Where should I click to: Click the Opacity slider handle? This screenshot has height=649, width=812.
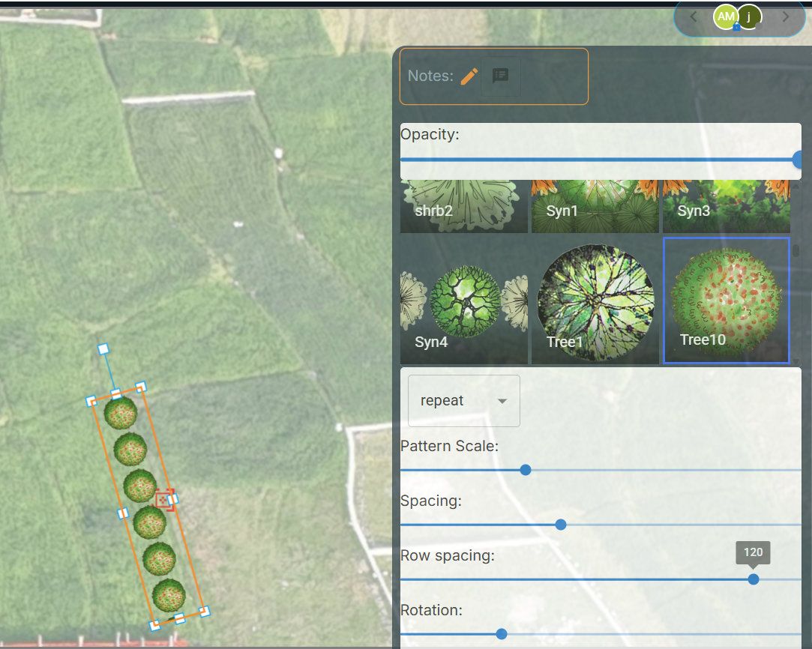798,160
